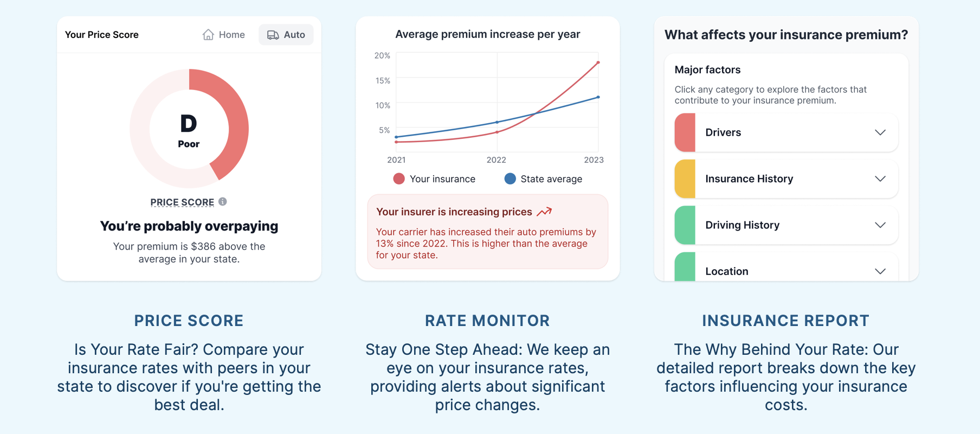The width and height of the screenshot is (980, 434).
Task: Expand the Location chevron
Action: point(880,271)
